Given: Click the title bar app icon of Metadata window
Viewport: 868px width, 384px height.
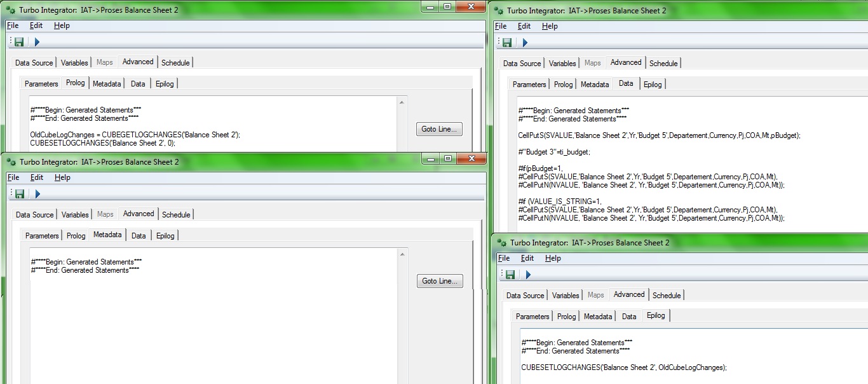Looking at the screenshot, I should coord(10,161).
